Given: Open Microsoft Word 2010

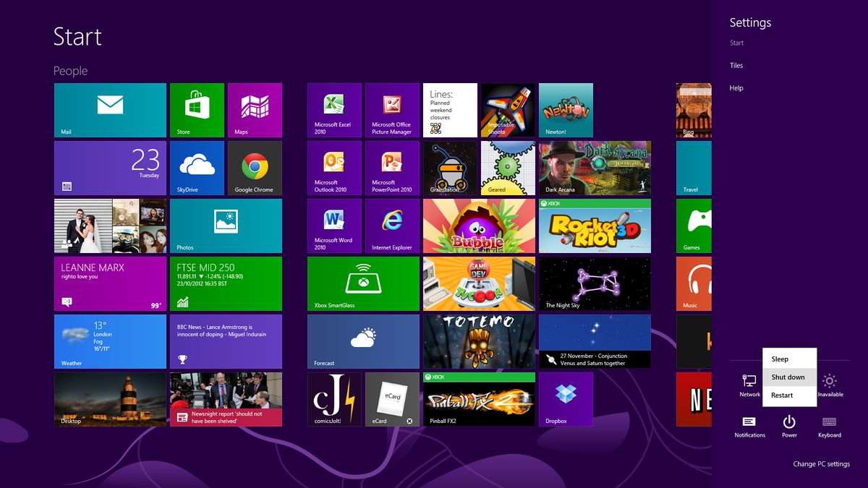Looking at the screenshot, I should point(333,226).
